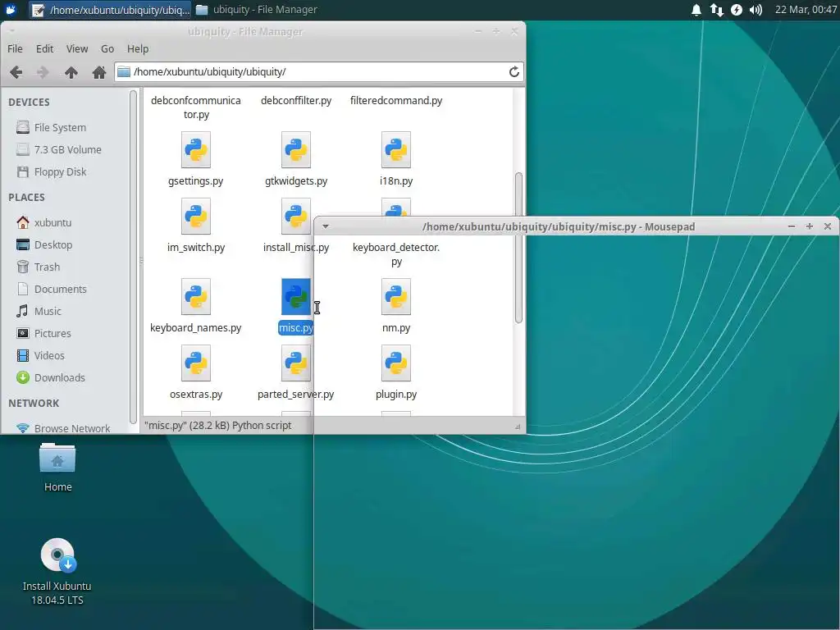This screenshot has width=840, height=630.
Task: Click the location path input field
Action: (319, 72)
